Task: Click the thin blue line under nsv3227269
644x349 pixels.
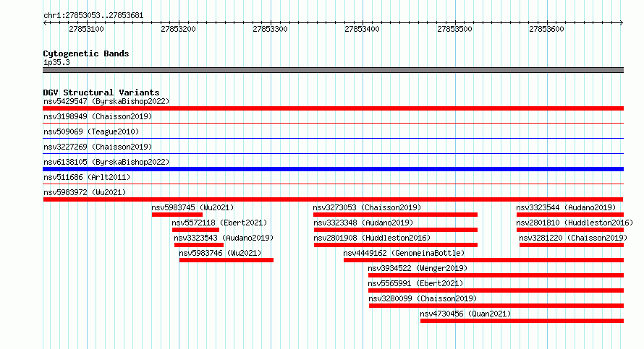Action: (333, 153)
